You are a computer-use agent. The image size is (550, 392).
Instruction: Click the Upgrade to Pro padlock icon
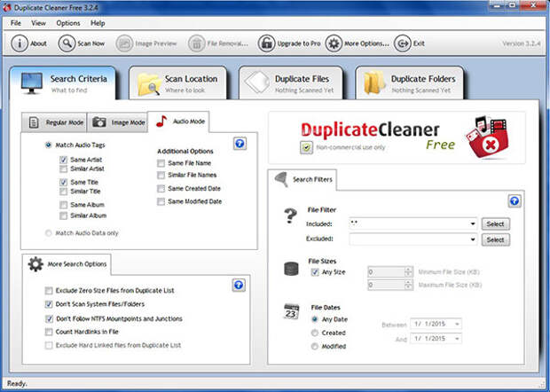[267, 43]
